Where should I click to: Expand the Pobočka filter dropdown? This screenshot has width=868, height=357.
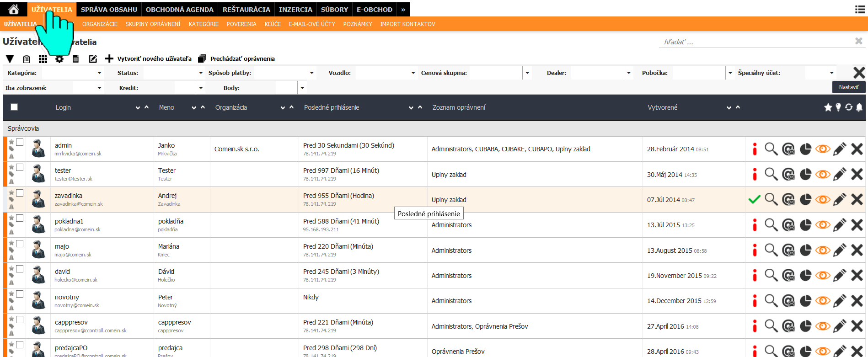tap(730, 73)
